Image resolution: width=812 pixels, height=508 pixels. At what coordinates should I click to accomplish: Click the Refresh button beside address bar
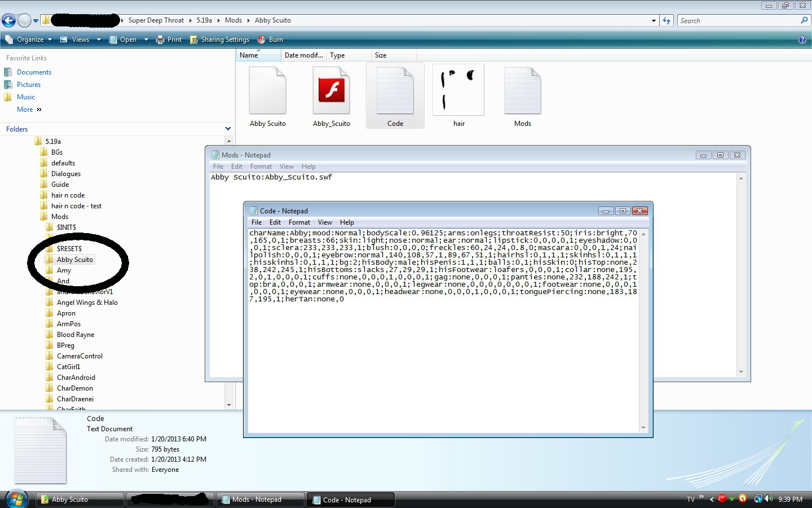click(x=667, y=21)
